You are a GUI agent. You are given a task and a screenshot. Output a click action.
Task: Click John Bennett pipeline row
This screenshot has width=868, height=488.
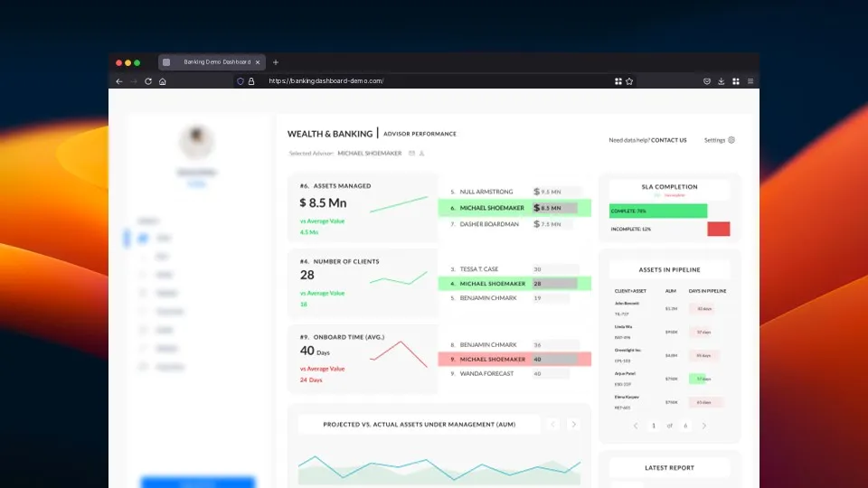[x=669, y=309]
